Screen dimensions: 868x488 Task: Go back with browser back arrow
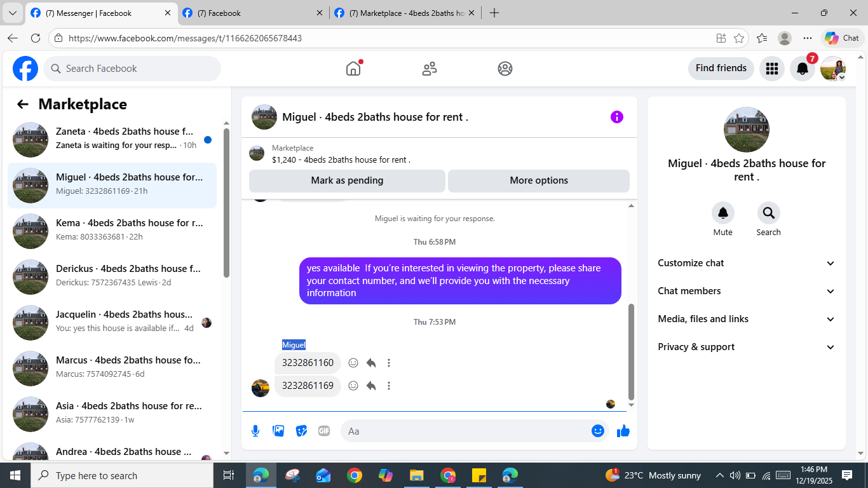tap(13, 38)
